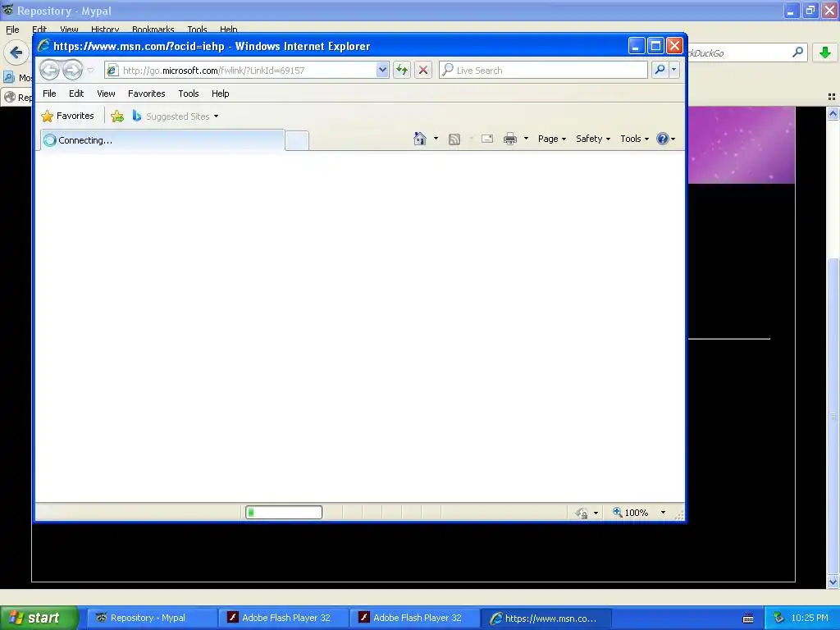Click the Live Search magnifier button
The image size is (840, 630).
click(x=660, y=70)
